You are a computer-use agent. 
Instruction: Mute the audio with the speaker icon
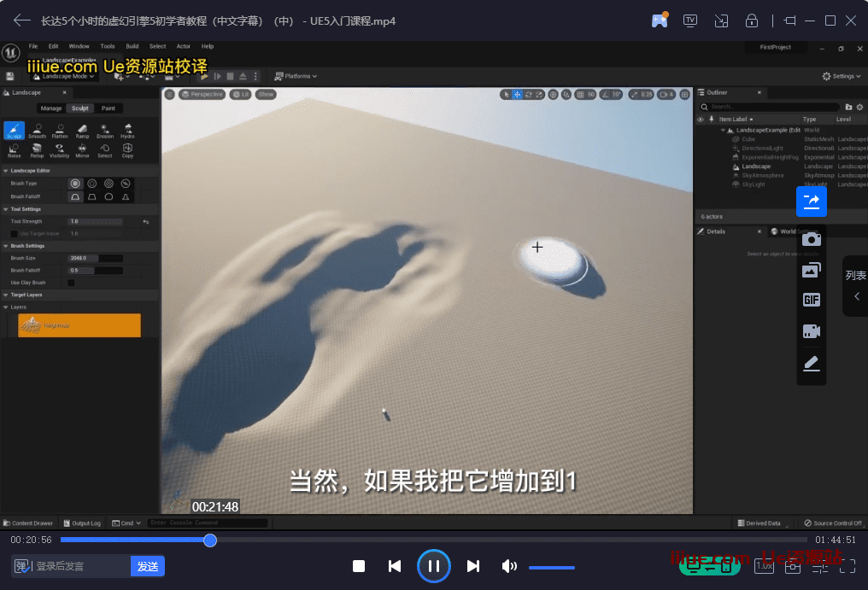point(509,566)
